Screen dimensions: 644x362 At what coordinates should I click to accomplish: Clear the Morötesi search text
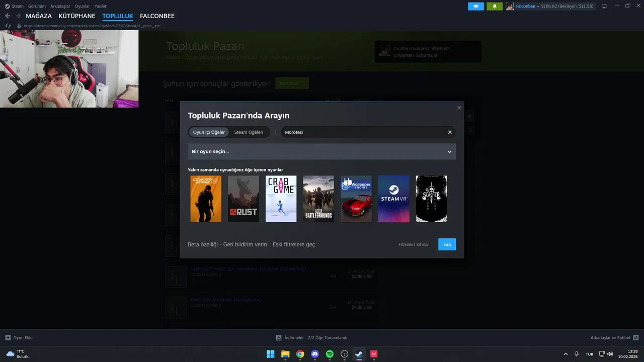tap(450, 132)
